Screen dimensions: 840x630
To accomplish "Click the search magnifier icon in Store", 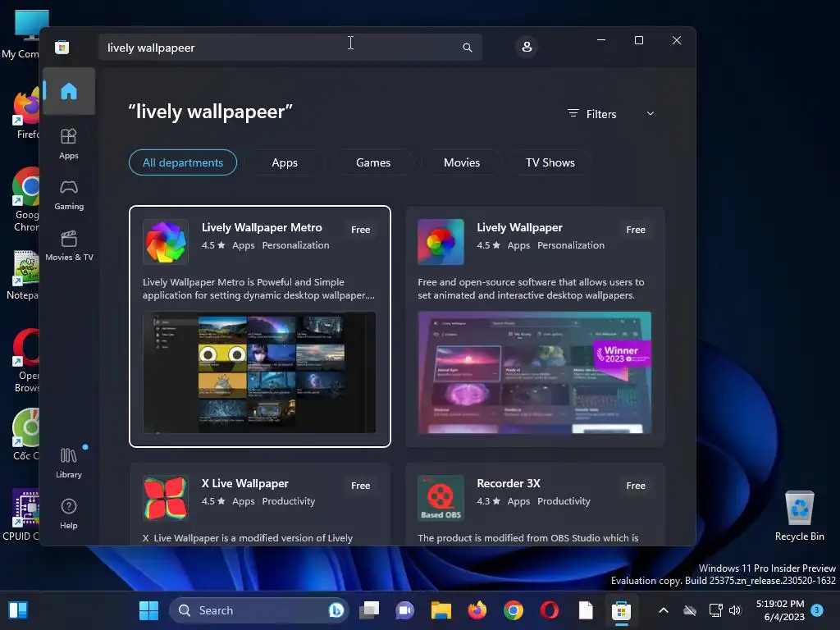I will point(467,48).
